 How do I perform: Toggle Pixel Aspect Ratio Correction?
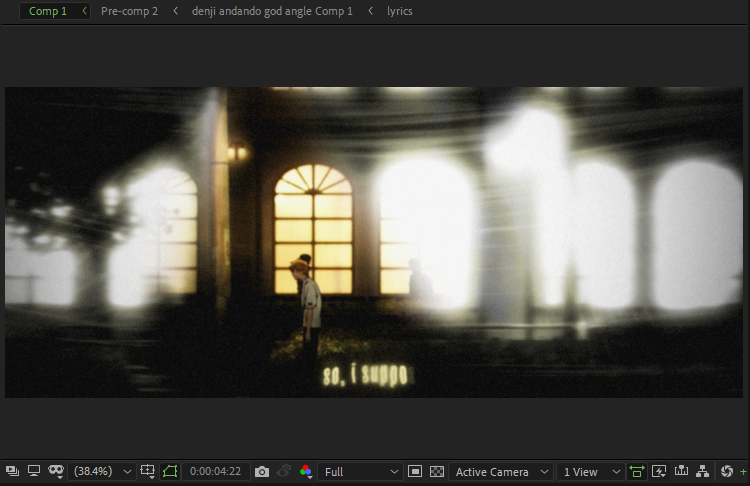point(637,472)
